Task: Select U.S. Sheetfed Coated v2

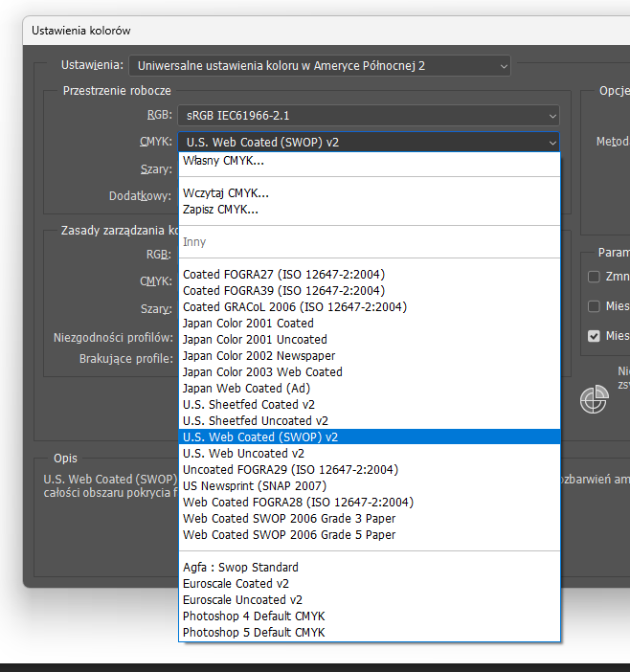Action: click(370, 405)
